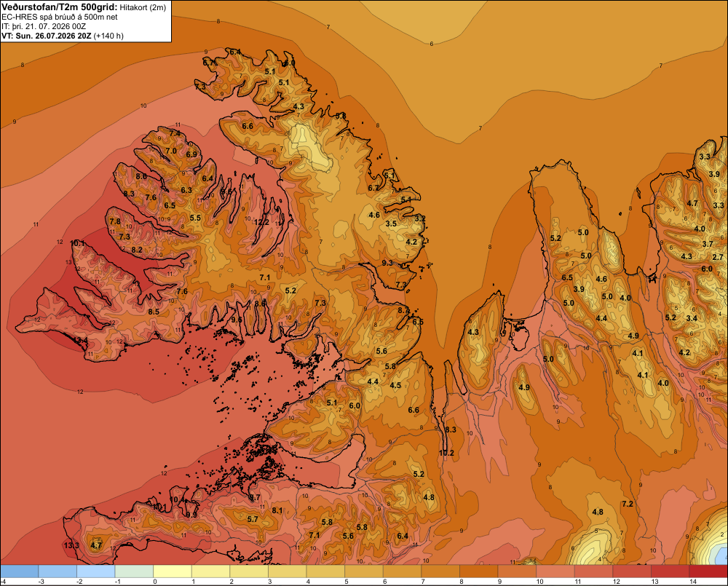Image resolution: width=728 pixels, height=586 pixels.
Task: Click the 3.2 temperature value
Action: click(420, 218)
